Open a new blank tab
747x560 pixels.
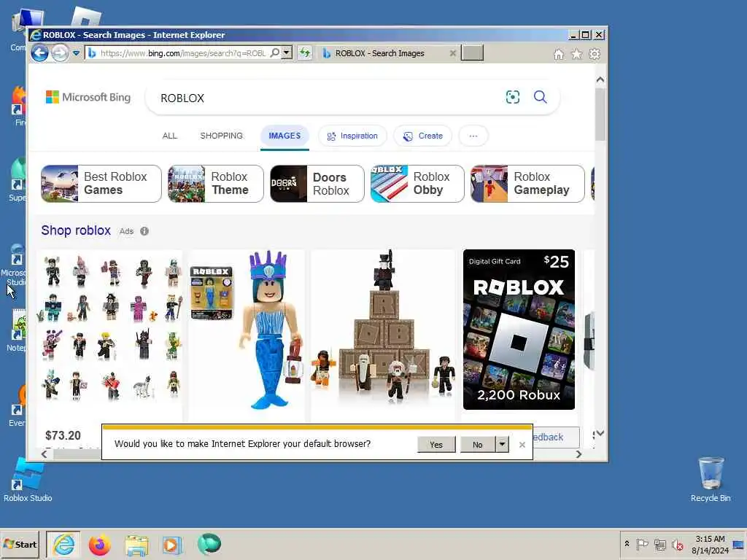pyautogui.click(x=473, y=52)
